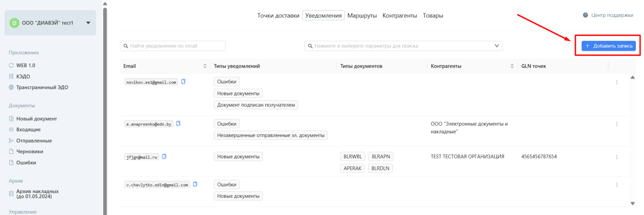Open the Контрагенты tab
Screen dimensions: 644x215
tap(399, 16)
